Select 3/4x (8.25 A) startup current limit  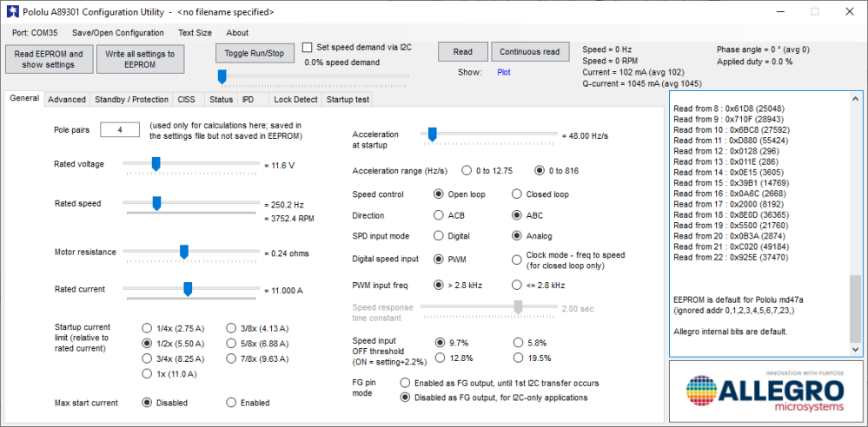(147, 359)
